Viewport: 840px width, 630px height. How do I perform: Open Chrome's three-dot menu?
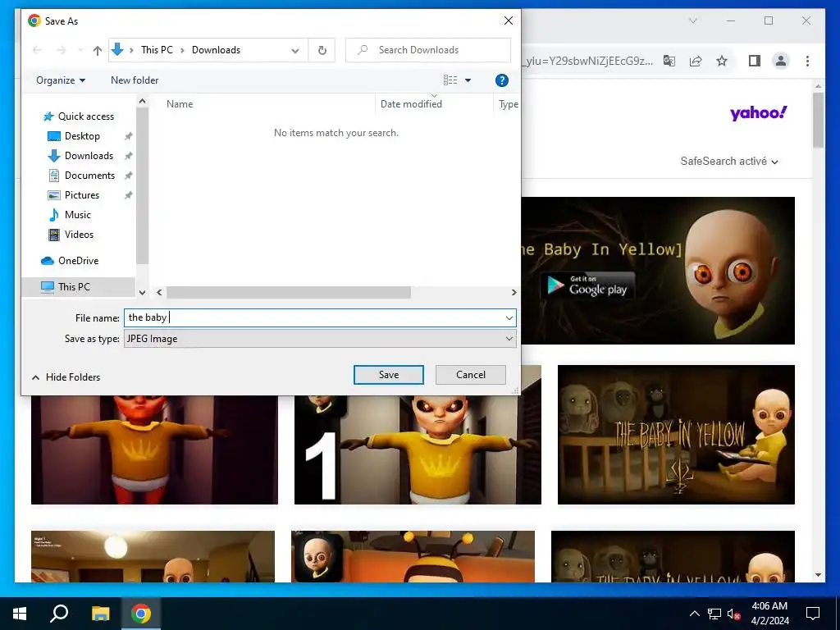807,61
